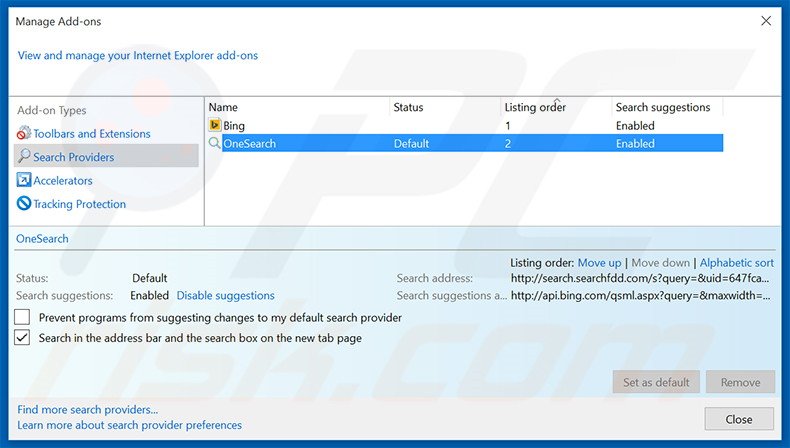Uncheck Search in the address bar checkbox
Screen dimensions: 790x448
tap(22, 338)
